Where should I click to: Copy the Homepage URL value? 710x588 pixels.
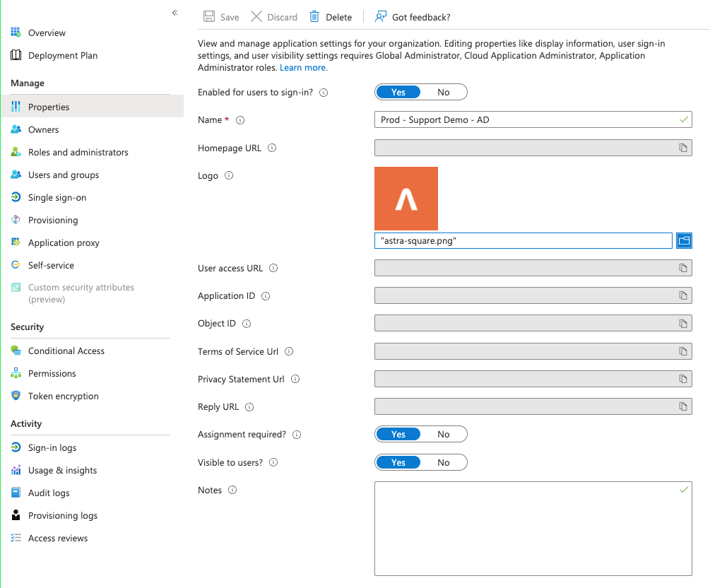pos(683,148)
